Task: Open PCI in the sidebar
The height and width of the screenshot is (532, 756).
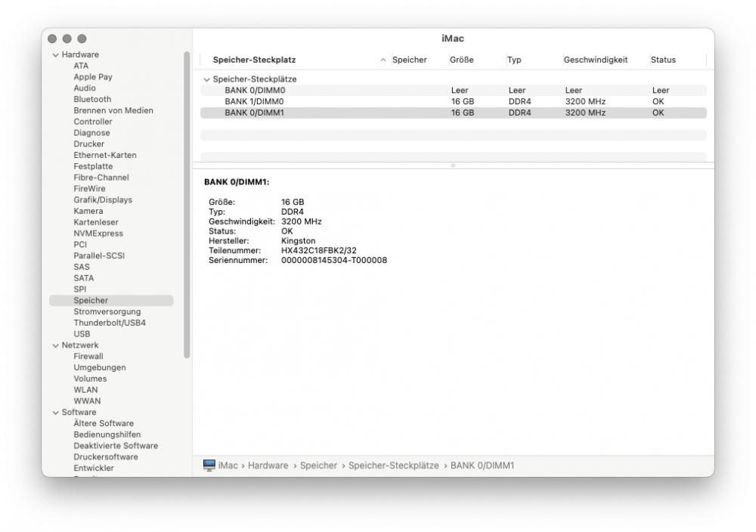Action: click(x=80, y=244)
